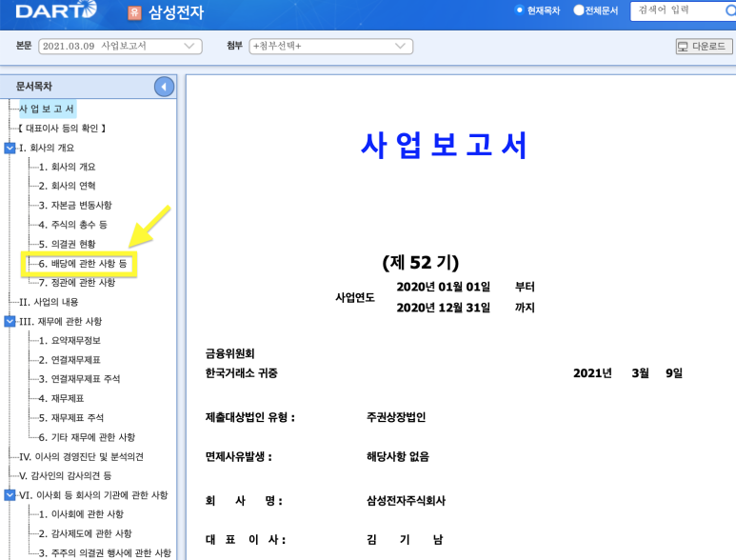Select VI. 이사회 등 회사의 기관에 관한 사항
Viewport: 736px width, 560px height.
click(x=93, y=495)
